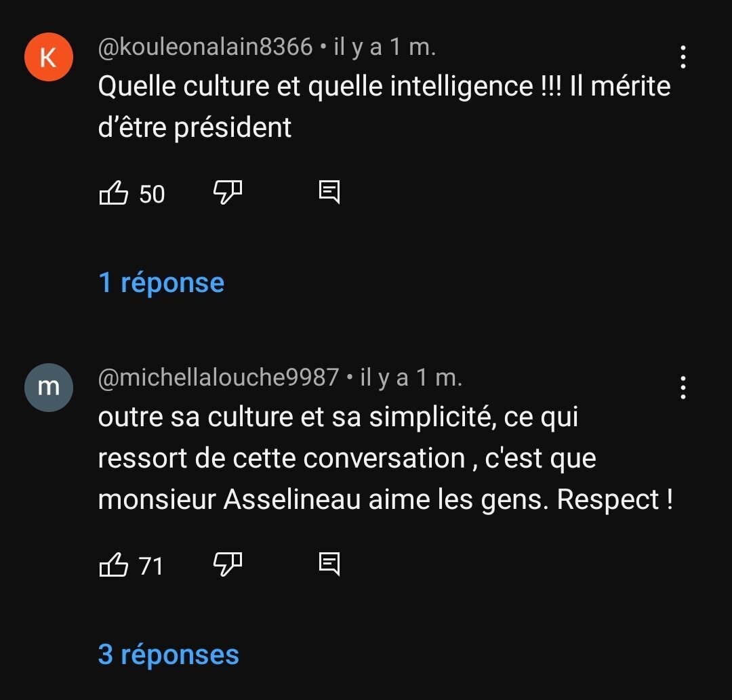Visit the @kouleonalain8366 channel link
This screenshot has width=732, height=700.
[205, 47]
